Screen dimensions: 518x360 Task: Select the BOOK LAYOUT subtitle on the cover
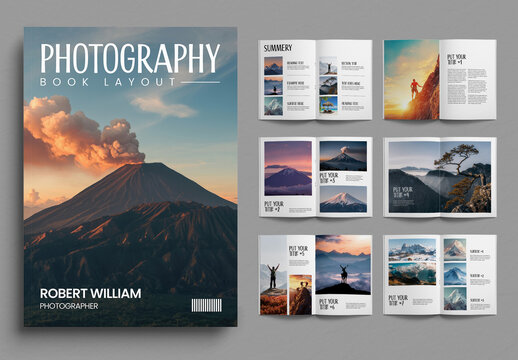108,82
